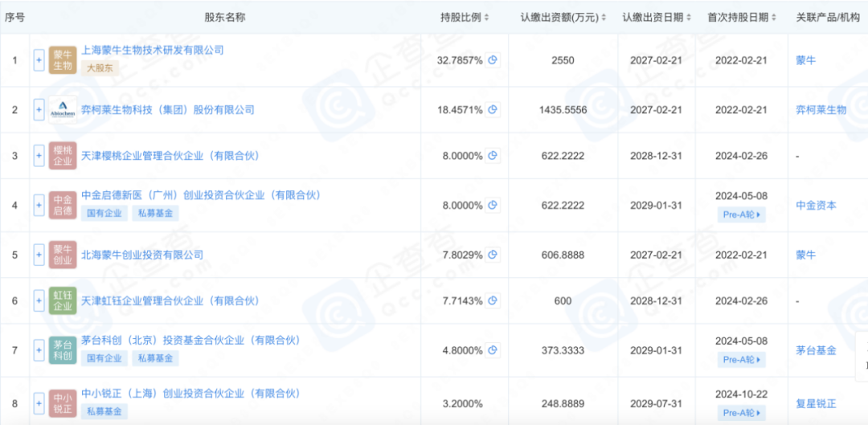Click 国有企业 tag in 中金启德 row
This screenshot has width=868, height=425.
point(104,213)
